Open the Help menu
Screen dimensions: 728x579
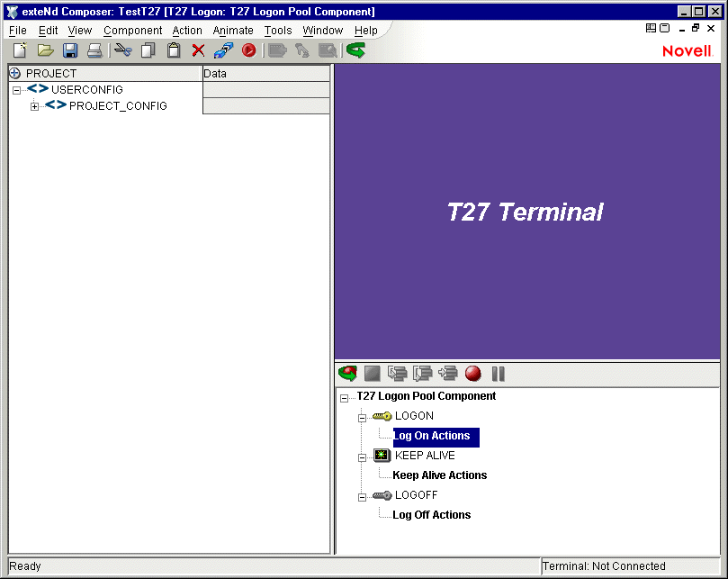tap(366, 31)
